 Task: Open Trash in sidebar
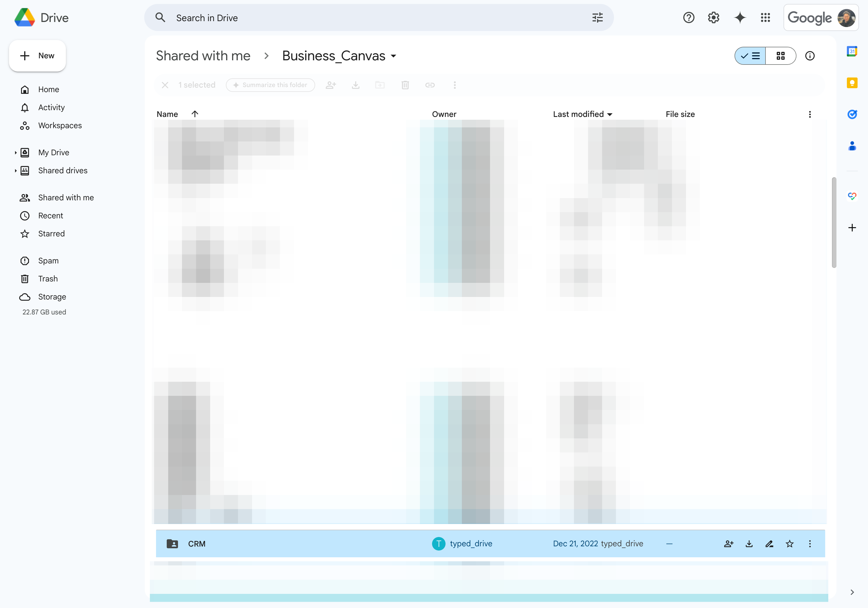[x=48, y=279]
